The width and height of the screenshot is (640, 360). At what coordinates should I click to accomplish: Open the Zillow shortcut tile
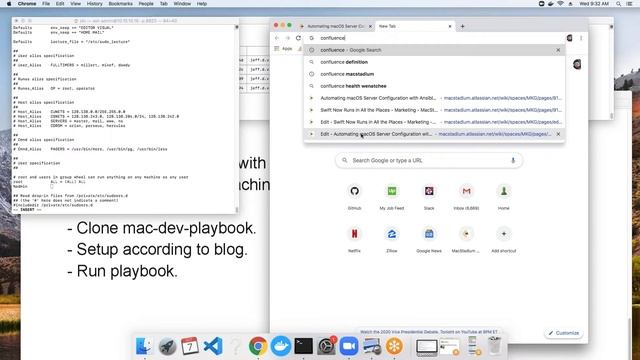(391, 239)
